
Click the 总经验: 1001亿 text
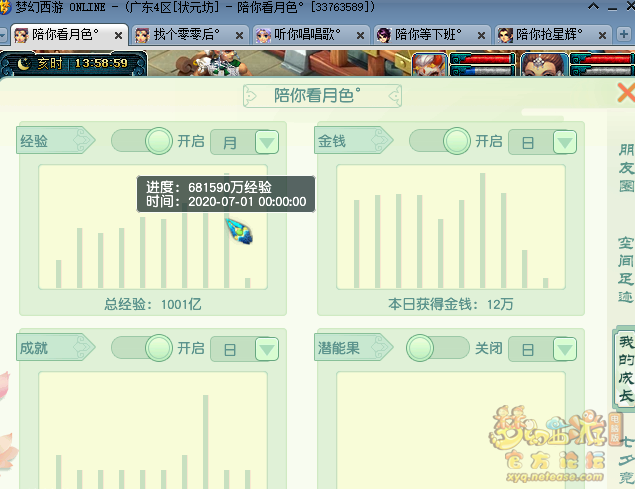[x=153, y=304]
